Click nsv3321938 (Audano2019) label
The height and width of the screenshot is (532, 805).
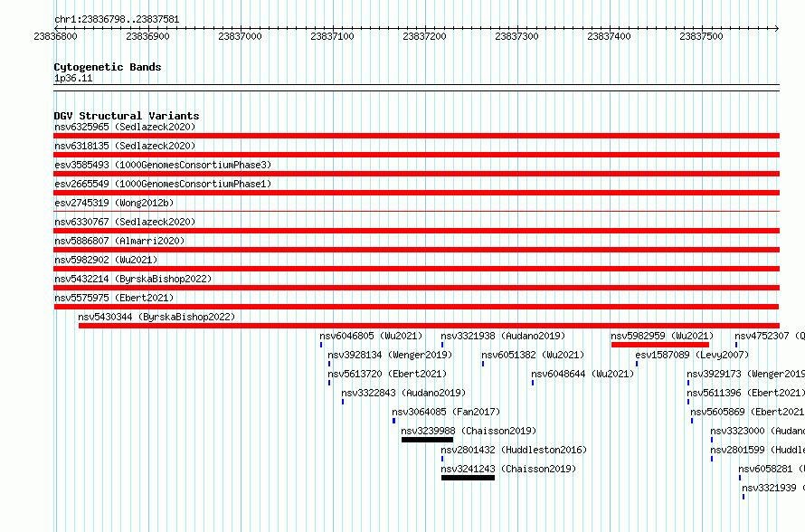503,336
